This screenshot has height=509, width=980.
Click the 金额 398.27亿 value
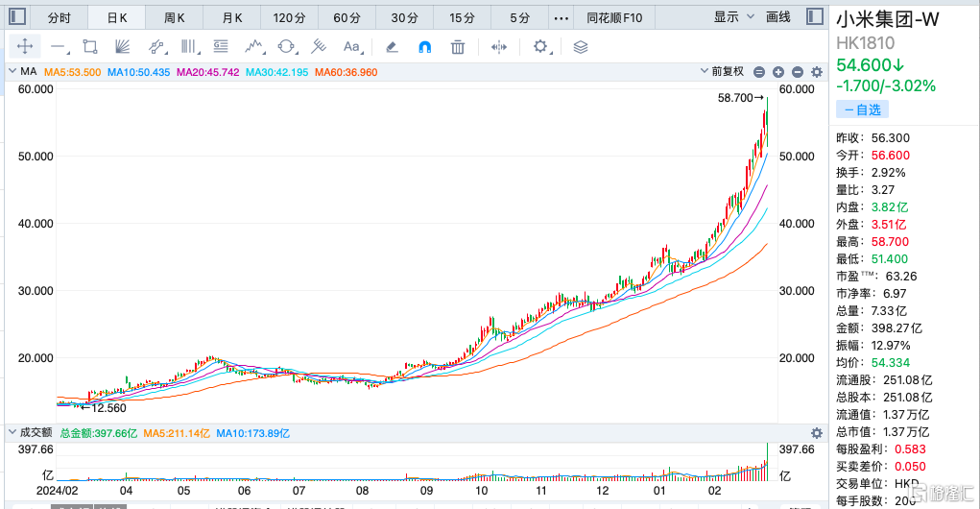tap(896, 328)
